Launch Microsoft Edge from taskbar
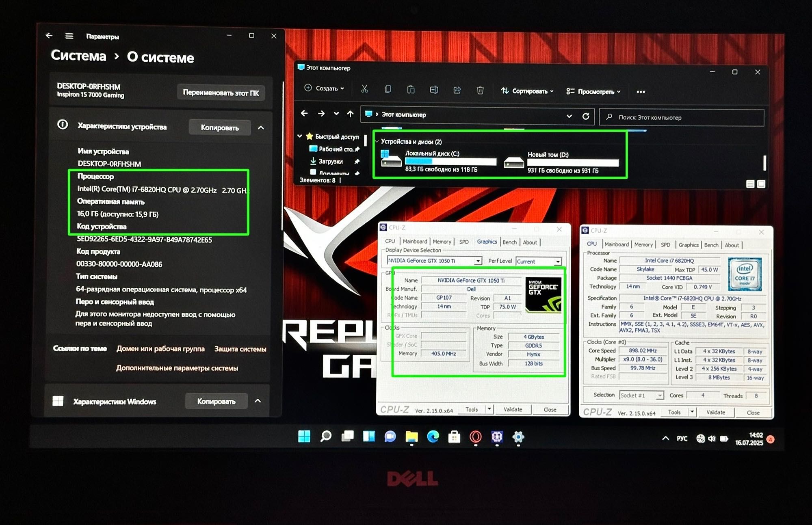 pyautogui.click(x=433, y=437)
